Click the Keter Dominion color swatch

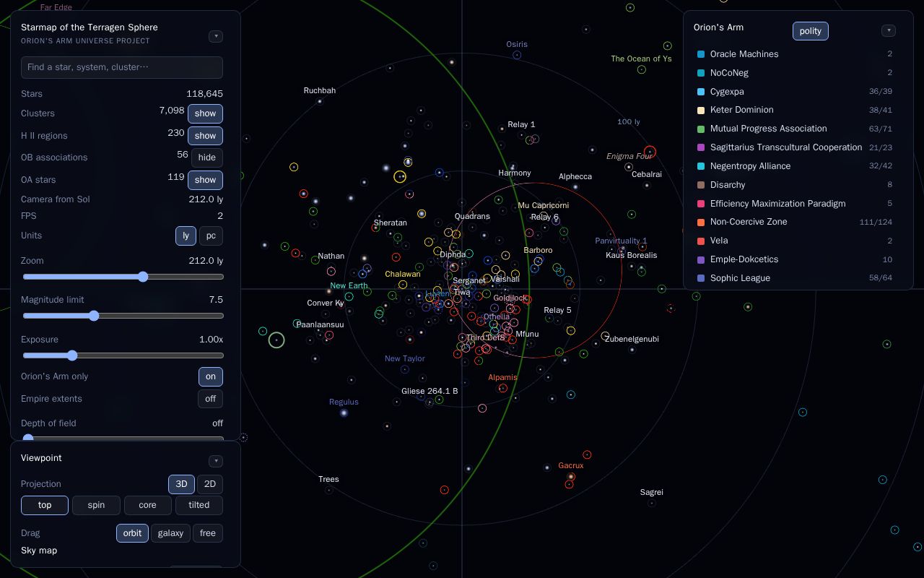click(701, 111)
